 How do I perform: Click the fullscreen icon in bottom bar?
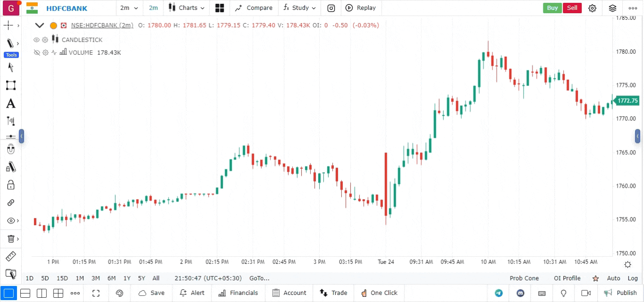point(96,293)
